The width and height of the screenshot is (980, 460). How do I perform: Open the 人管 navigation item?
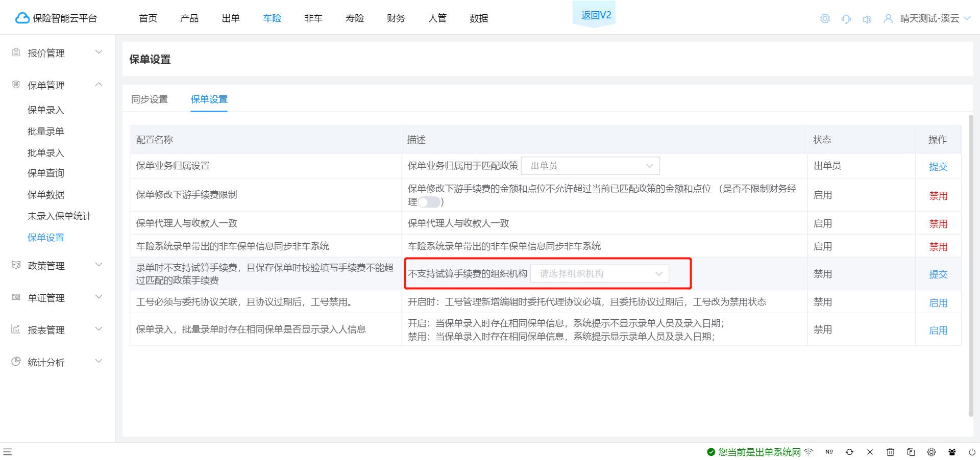(437, 18)
